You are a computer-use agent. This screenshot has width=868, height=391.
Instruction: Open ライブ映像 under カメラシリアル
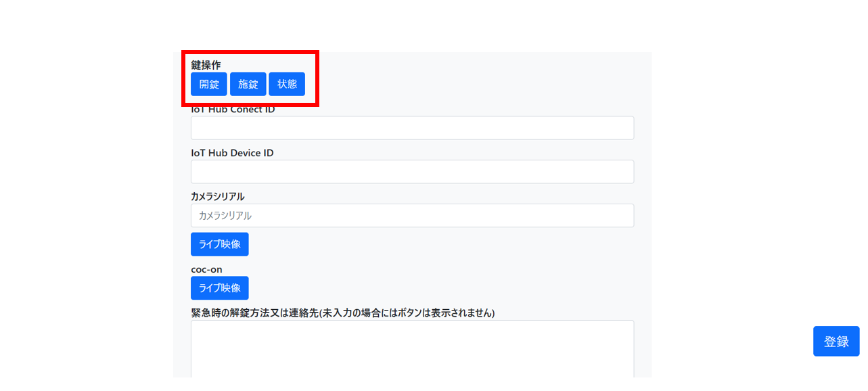click(x=220, y=244)
